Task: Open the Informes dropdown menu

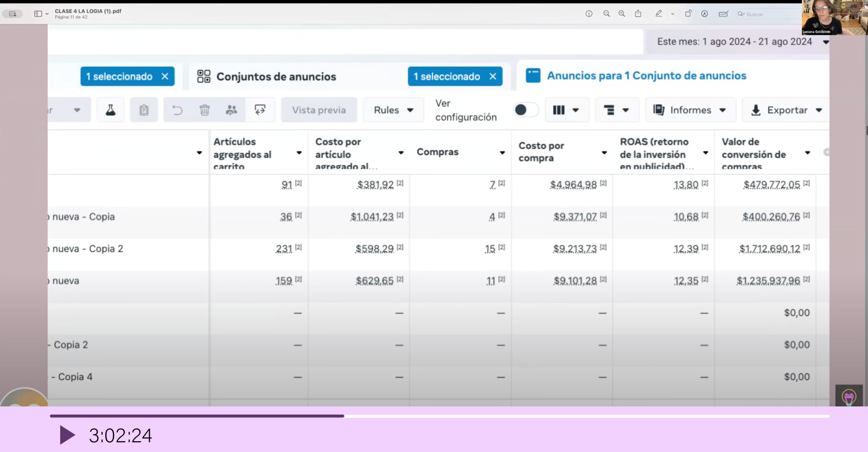Action: [x=690, y=110]
